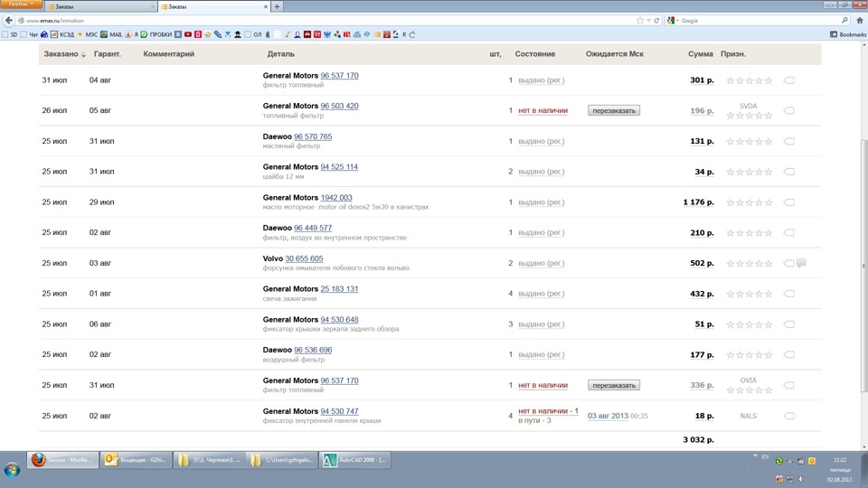
Task: Click перезаказать for part 96 503 420
Action: 614,110
